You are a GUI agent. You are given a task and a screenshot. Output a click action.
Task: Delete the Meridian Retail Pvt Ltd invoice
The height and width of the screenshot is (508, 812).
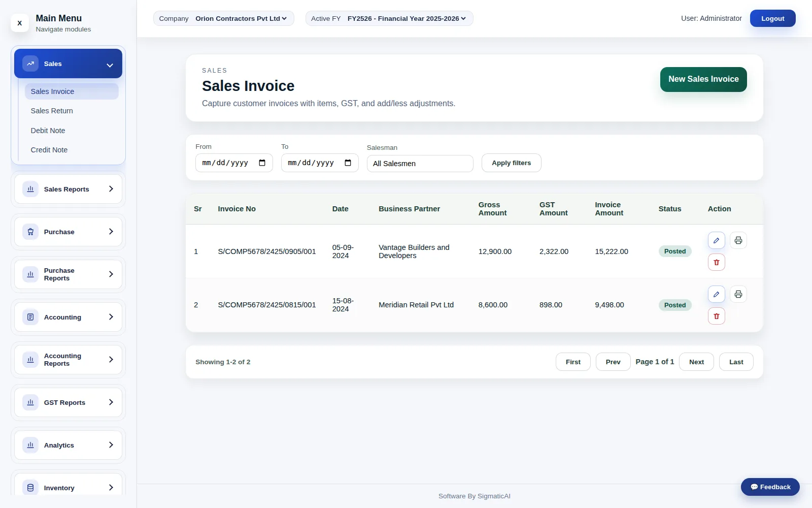716,316
